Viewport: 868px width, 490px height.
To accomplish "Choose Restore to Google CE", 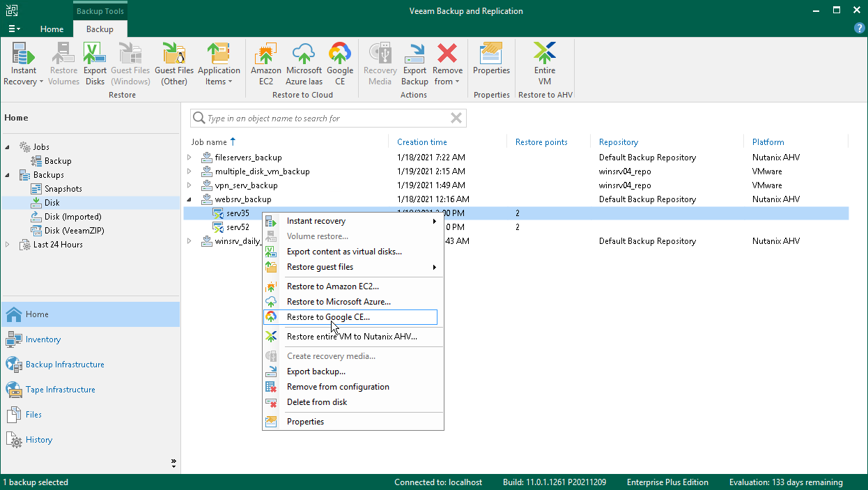I will click(350, 317).
